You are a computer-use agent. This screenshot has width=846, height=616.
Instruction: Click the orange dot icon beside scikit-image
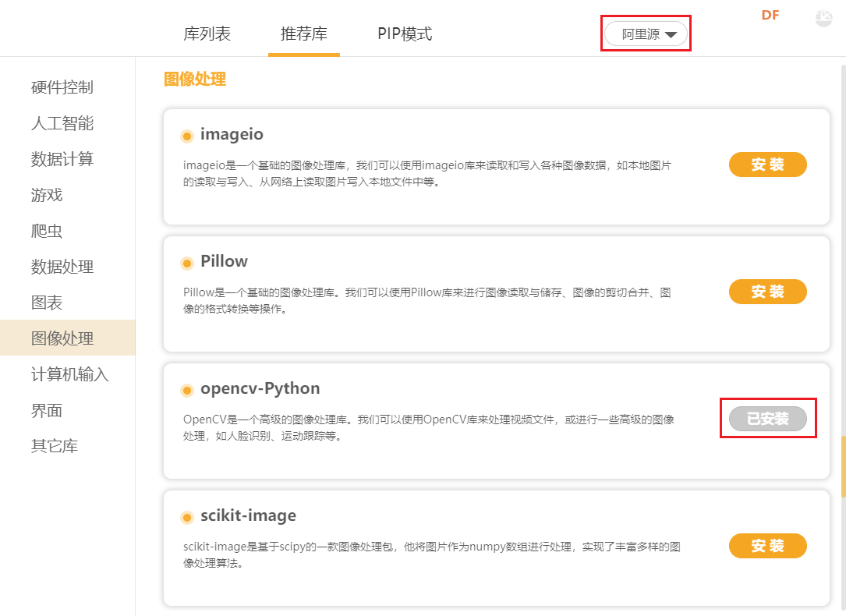click(186, 517)
